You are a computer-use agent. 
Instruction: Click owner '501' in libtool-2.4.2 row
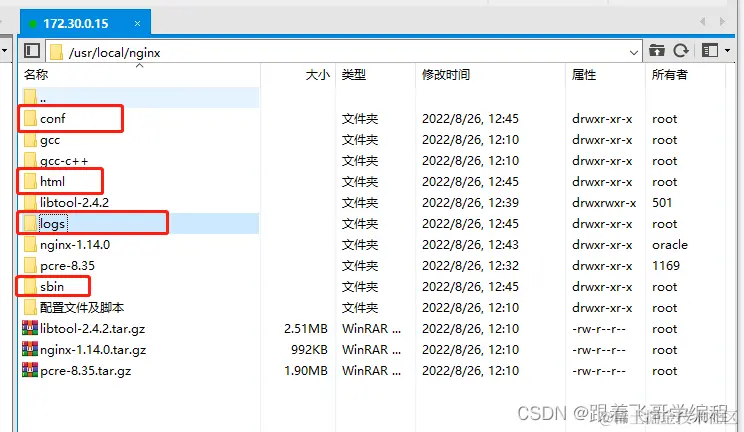pos(662,203)
